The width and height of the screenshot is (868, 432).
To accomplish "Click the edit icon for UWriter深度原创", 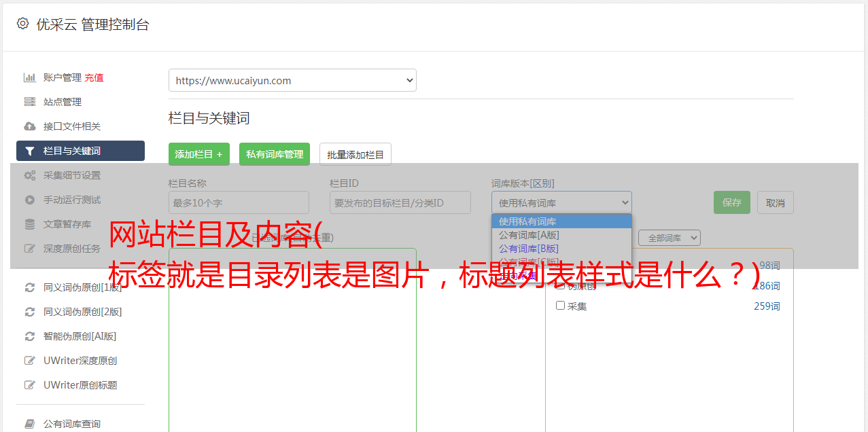I will click(30, 361).
